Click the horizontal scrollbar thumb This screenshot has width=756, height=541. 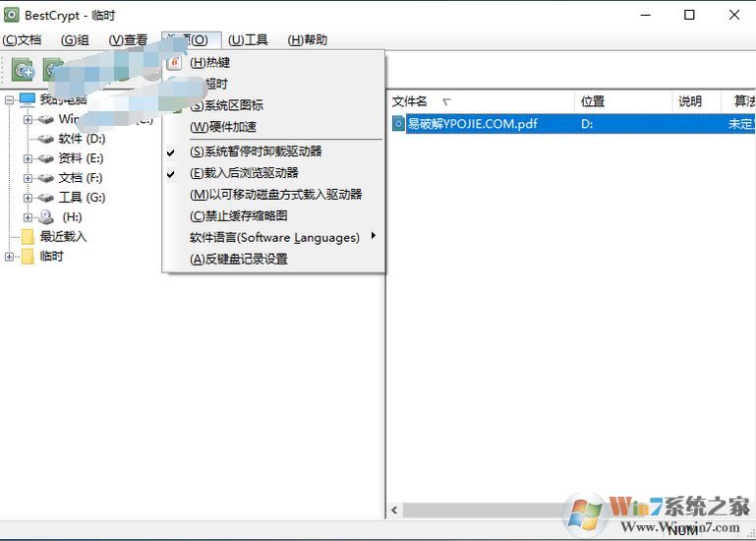[487, 511]
